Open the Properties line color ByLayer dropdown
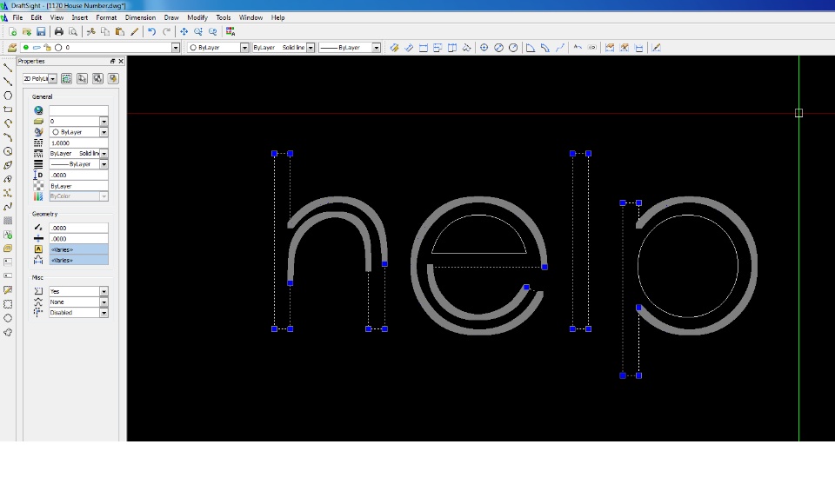Screen dimensions: 835x504 (104, 132)
